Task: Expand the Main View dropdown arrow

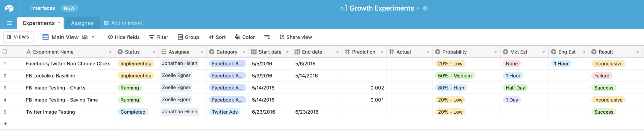Action: point(93,37)
